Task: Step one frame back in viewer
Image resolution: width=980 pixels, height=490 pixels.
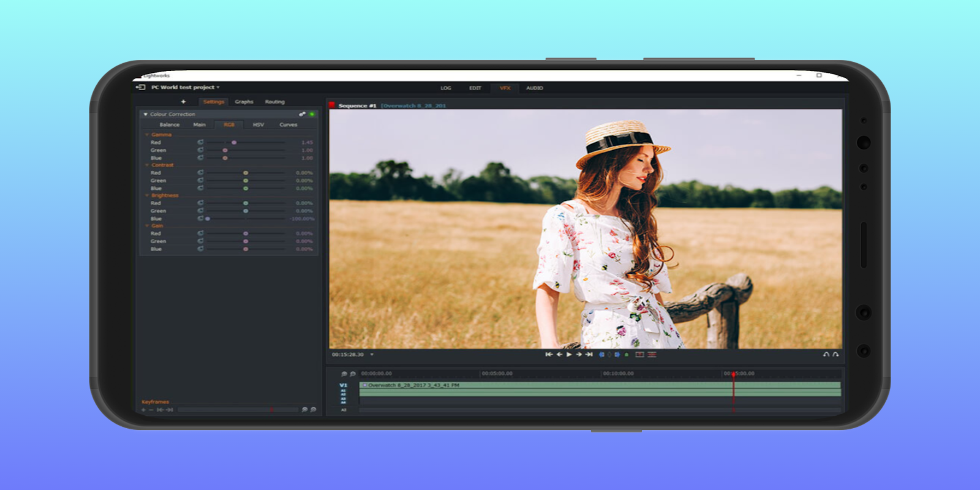Action: pyautogui.click(x=559, y=355)
